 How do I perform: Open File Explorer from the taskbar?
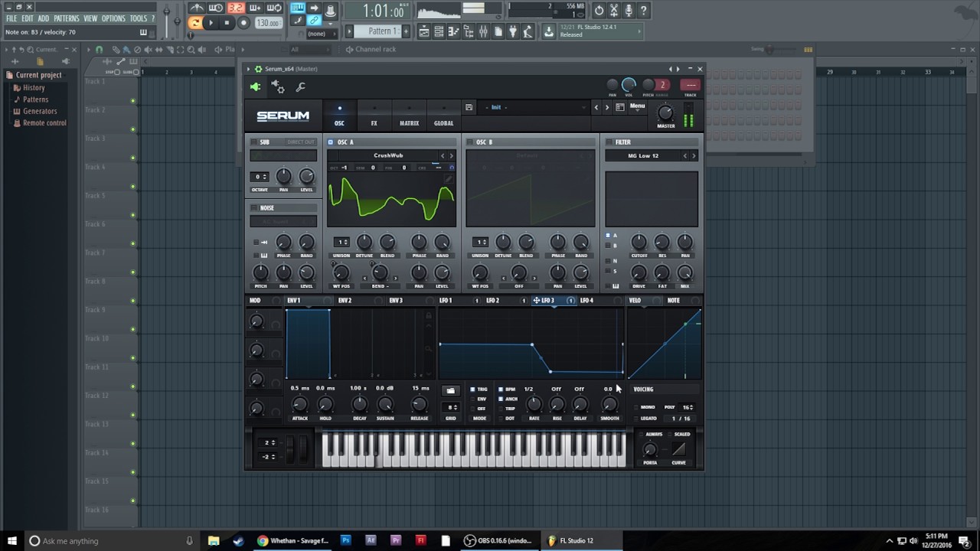214,540
